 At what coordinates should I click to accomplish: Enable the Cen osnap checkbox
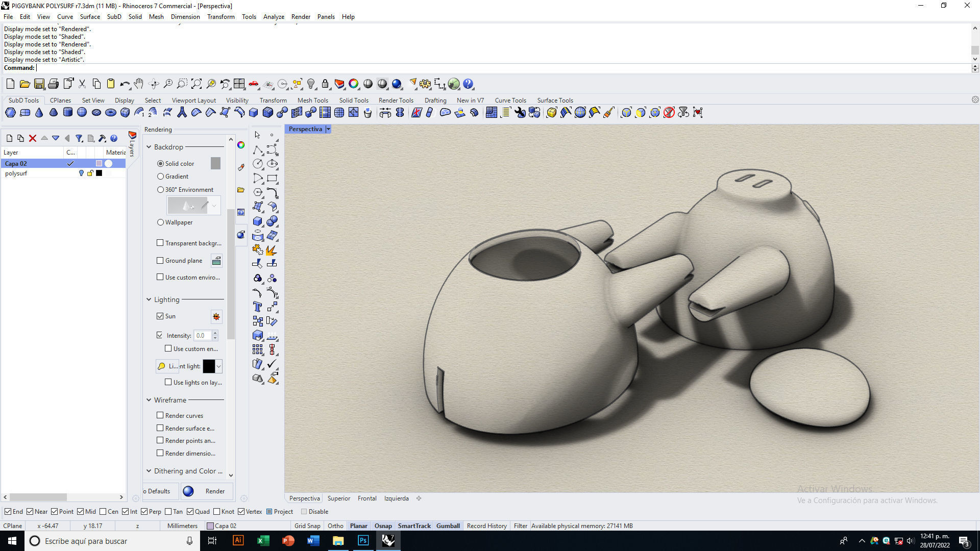[x=103, y=512]
